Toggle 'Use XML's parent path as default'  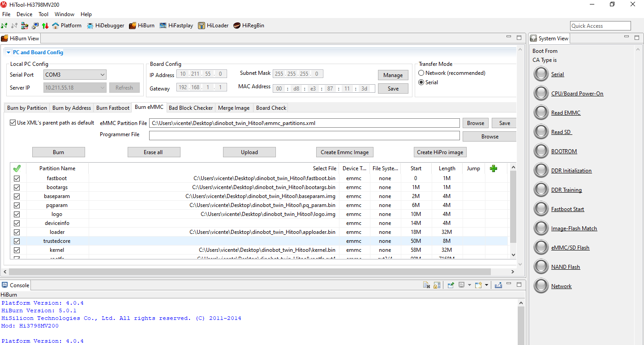[12, 123]
